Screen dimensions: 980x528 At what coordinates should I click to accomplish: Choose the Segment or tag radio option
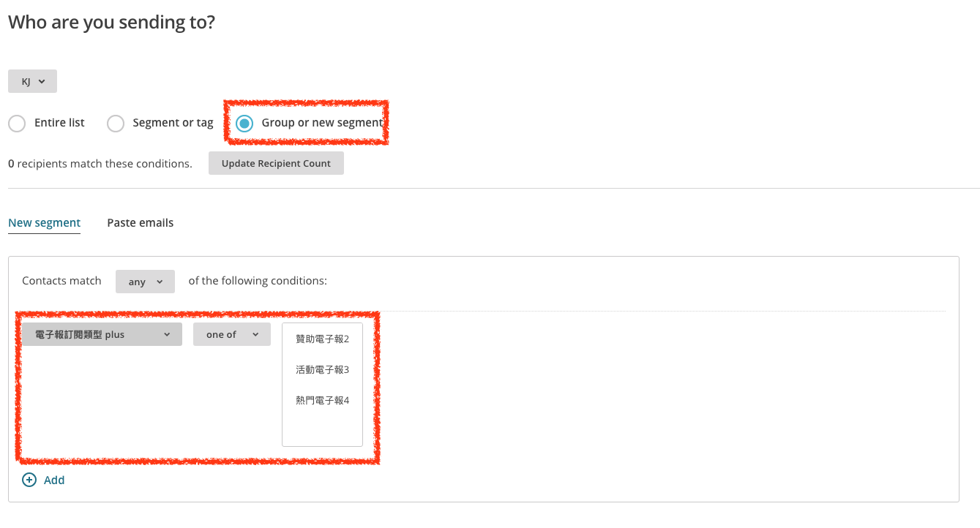116,124
